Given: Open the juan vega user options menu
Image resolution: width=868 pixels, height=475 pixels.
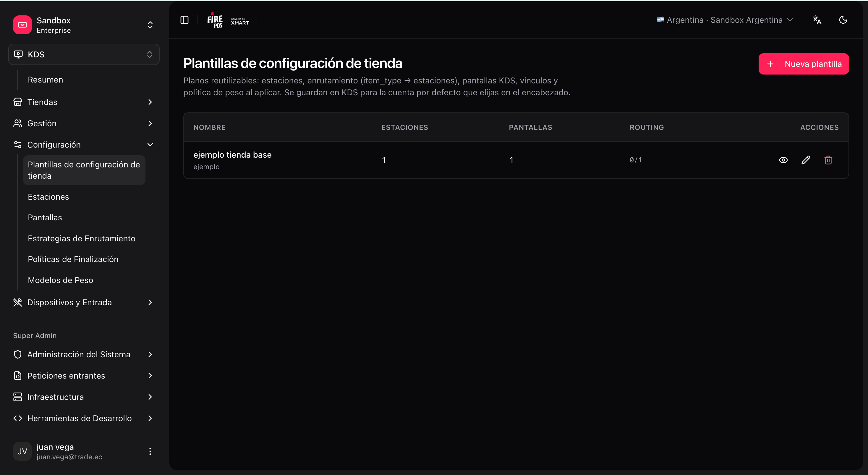Looking at the screenshot, I should [150, 451].
